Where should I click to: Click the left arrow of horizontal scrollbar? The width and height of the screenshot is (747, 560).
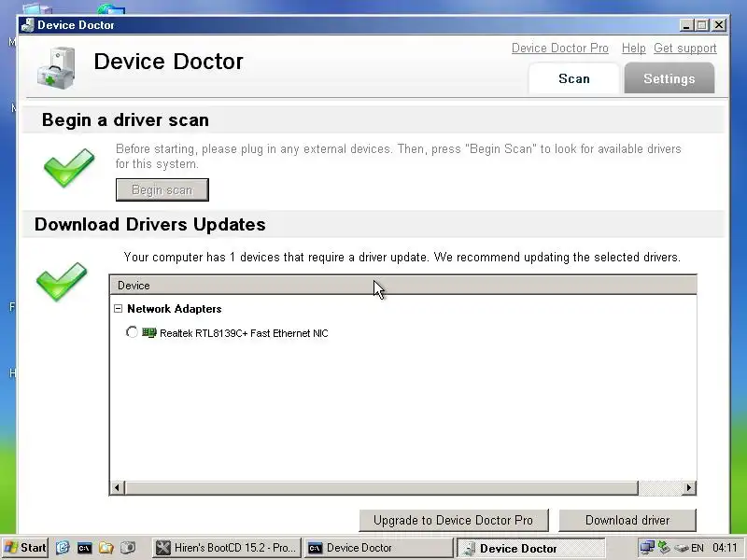point(118,487)
